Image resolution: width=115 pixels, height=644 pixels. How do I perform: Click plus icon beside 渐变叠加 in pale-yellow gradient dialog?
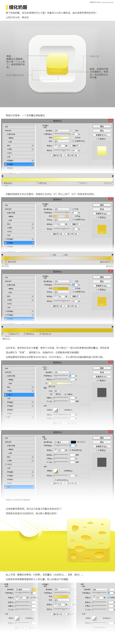tap(32, 164)
